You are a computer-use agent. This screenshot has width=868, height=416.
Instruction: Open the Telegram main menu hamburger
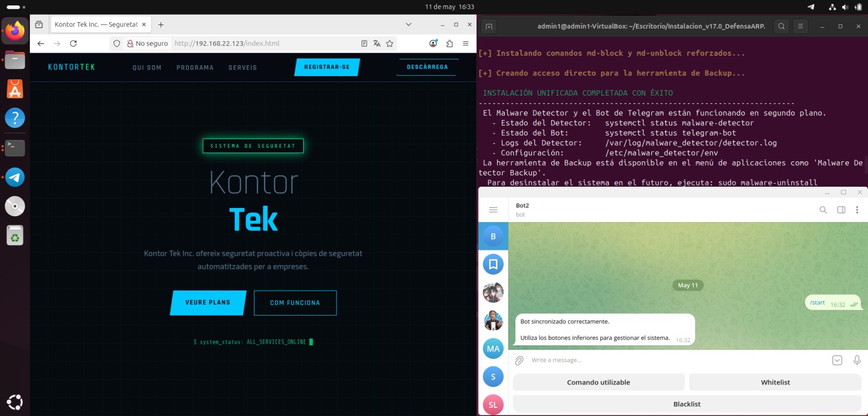click(493, 210)
